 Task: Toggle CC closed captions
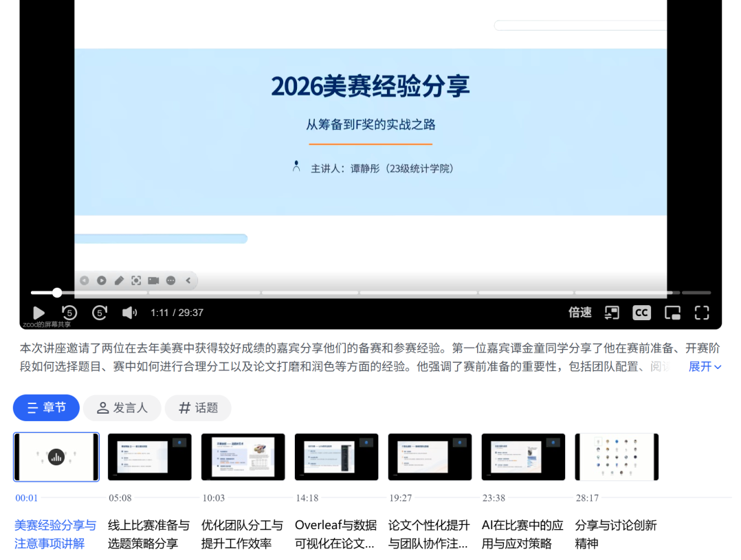point(641,313)
